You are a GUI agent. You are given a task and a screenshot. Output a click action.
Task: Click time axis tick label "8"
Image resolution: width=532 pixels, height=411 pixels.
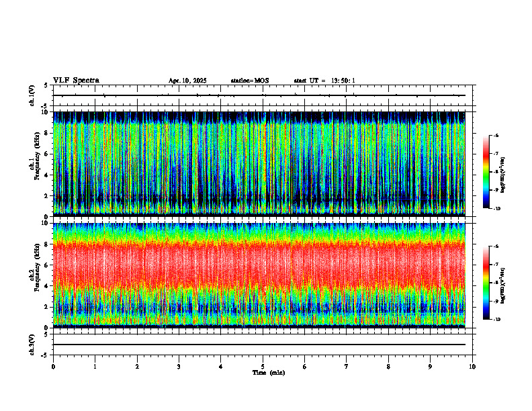click(x=388, y=367)
